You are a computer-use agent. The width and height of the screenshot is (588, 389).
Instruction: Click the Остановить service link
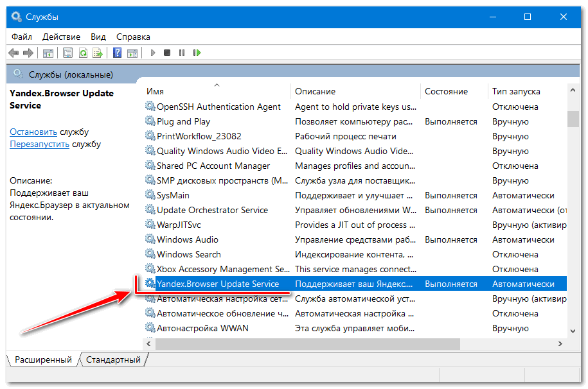pyautogui.click(x=33, y=132)
